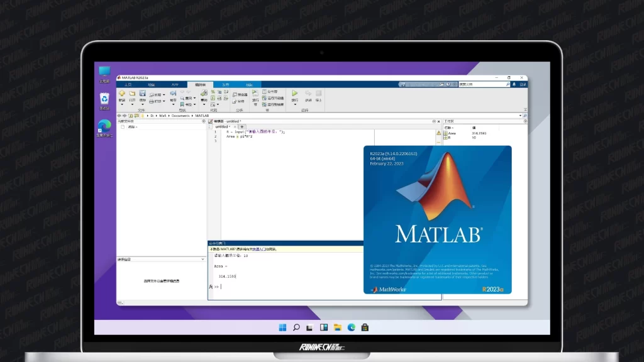Screen dimensions: 644x362
Task: Click the add new editor tab button
Action: point(241,126)
